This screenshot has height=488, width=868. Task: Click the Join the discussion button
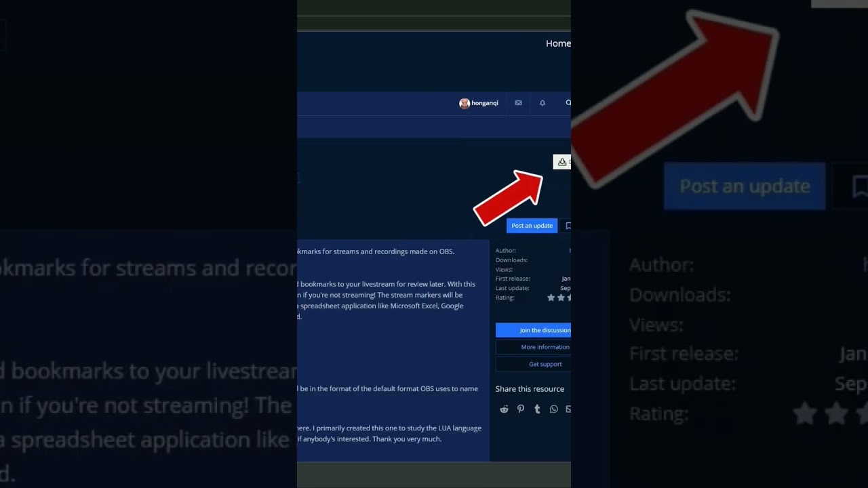533,330
